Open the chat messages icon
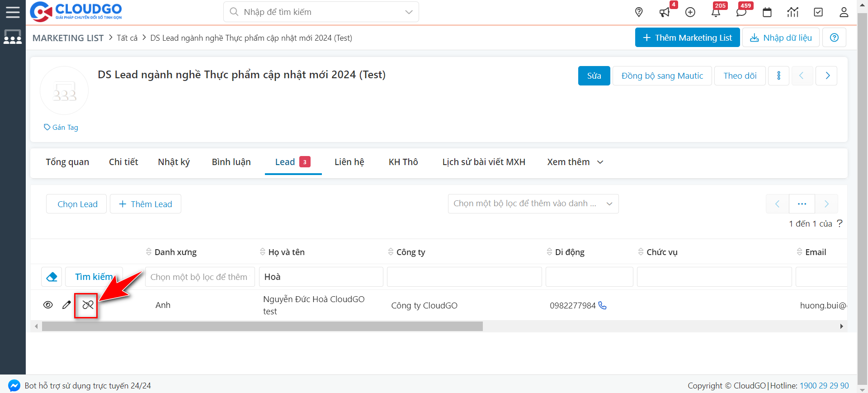Screen dimensions: 868x393 point(741,12)
